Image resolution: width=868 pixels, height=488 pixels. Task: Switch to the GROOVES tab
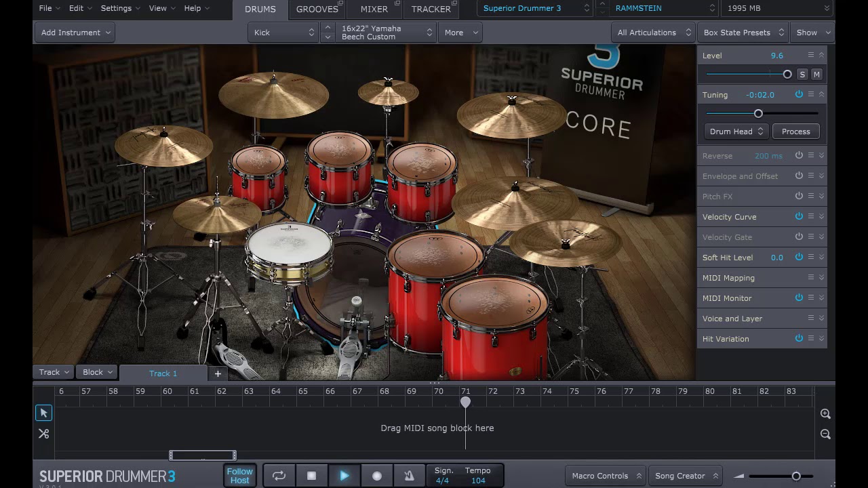point(317,9)
